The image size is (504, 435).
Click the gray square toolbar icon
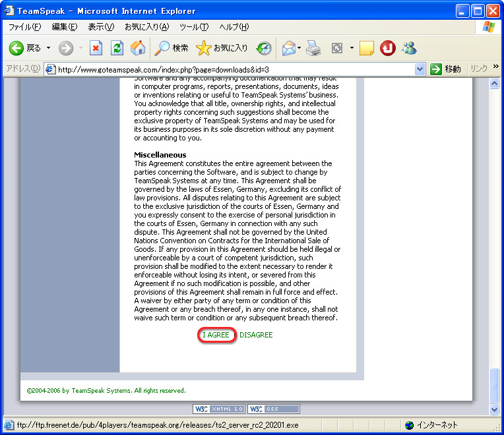pos(337,49)
